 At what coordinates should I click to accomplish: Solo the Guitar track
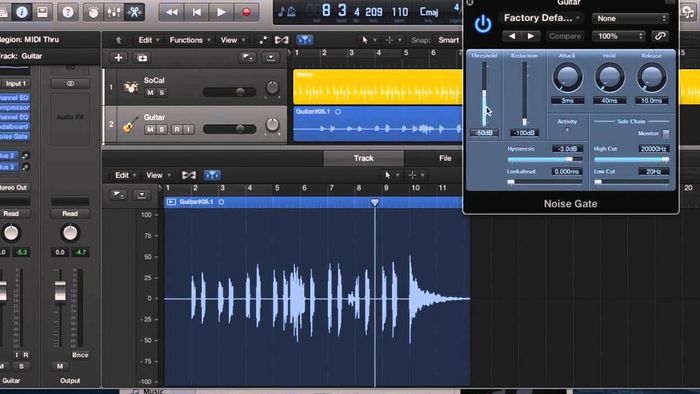point(162,129)
